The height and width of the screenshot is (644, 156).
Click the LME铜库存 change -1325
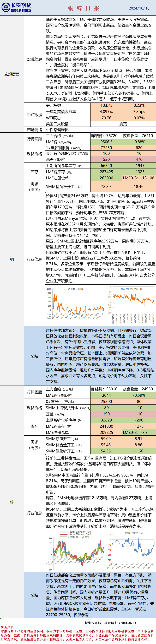pyautogui.click(x=139, y=172)
